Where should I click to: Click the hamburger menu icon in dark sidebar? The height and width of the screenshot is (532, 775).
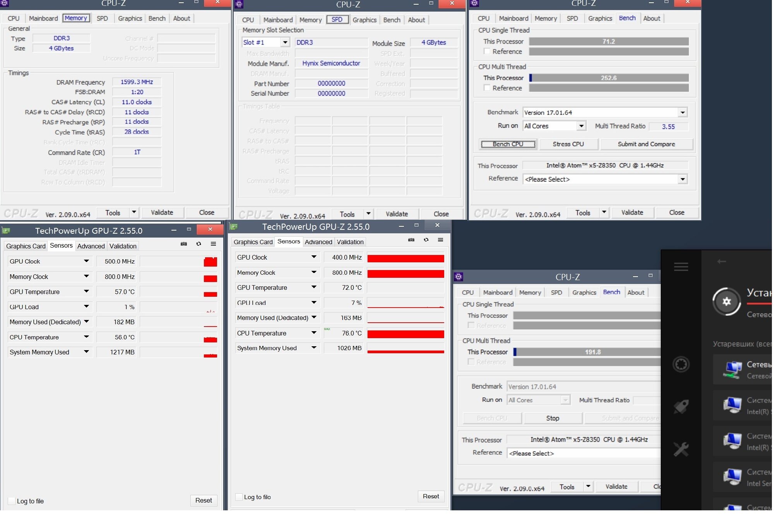(681, 267)
